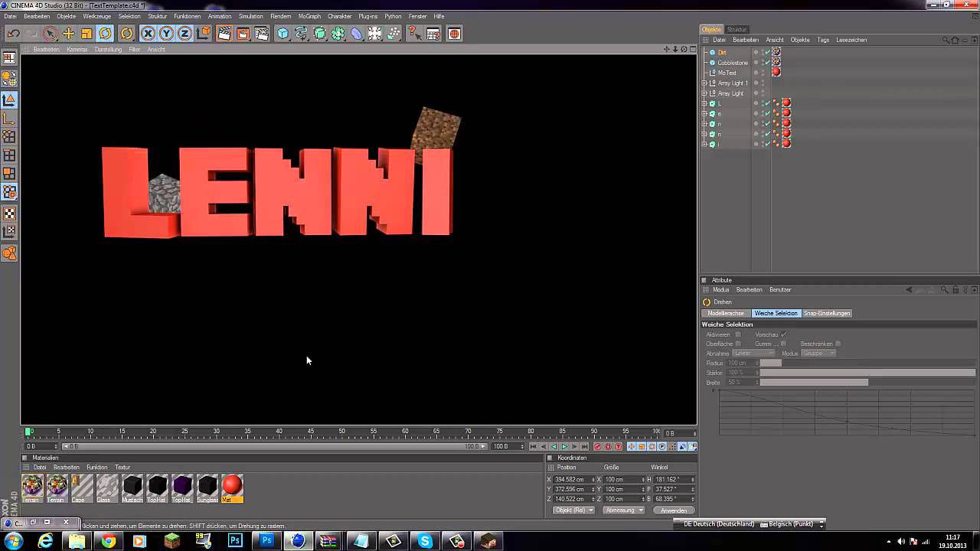Click the record keyframe button
The height and width of the screenshot is (551, 980).
[598, 446]
